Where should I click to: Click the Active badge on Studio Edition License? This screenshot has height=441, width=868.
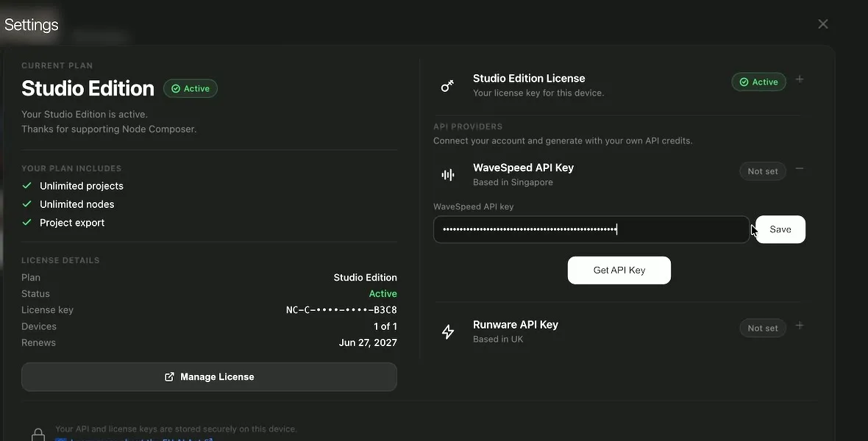758,82
